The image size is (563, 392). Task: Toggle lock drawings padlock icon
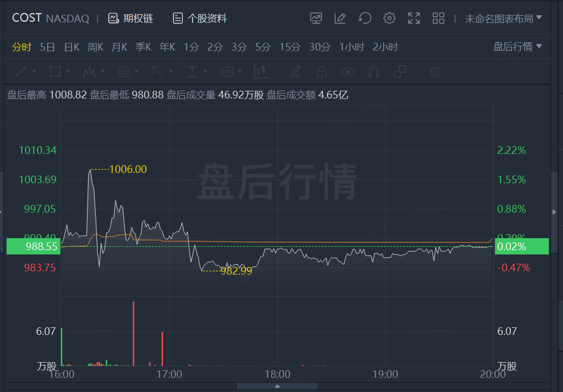tap(321, 71)
